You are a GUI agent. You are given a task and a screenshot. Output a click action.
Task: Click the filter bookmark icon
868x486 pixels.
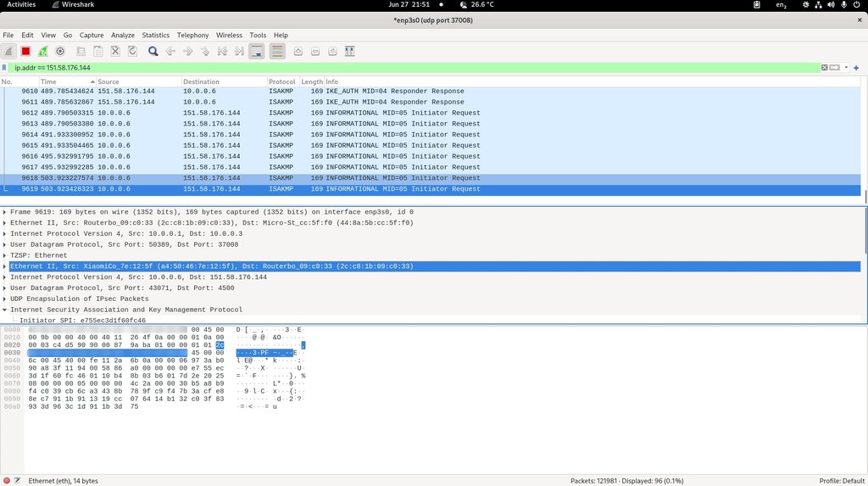(x=6, y=67)
